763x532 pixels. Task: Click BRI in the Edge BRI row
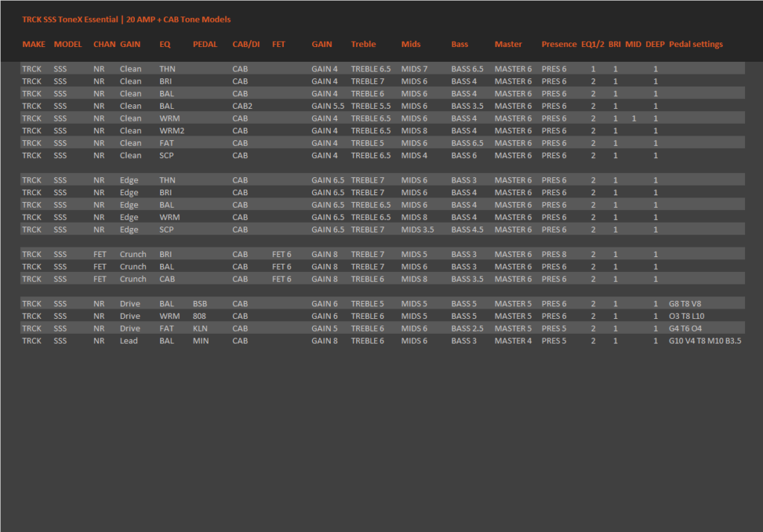point(165,193)
